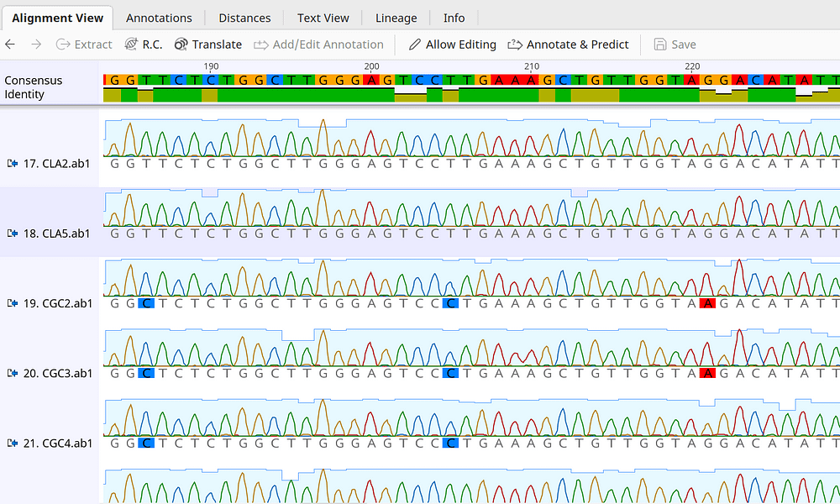The image size is (840, 504).
Task: Switch to the Annotations tab
Action: (x=159, y=18)
